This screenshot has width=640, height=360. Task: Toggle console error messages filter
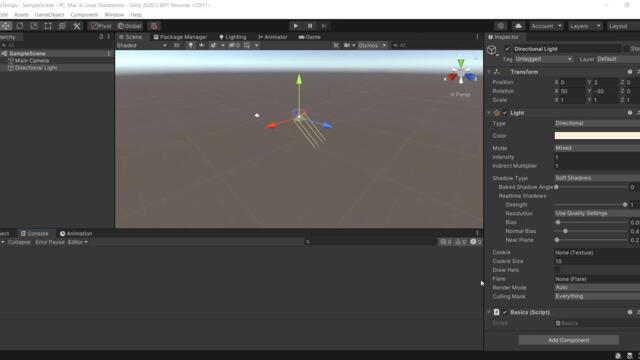coord(476,242)
